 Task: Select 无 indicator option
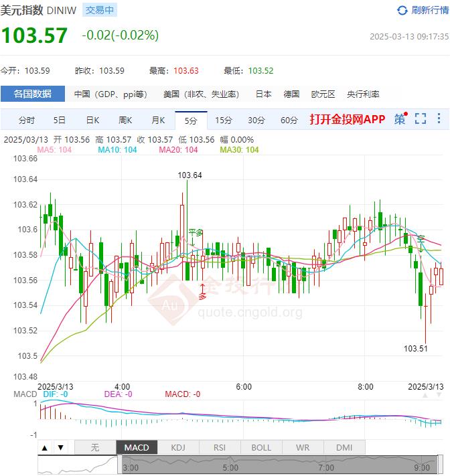[x=95, y=447]
